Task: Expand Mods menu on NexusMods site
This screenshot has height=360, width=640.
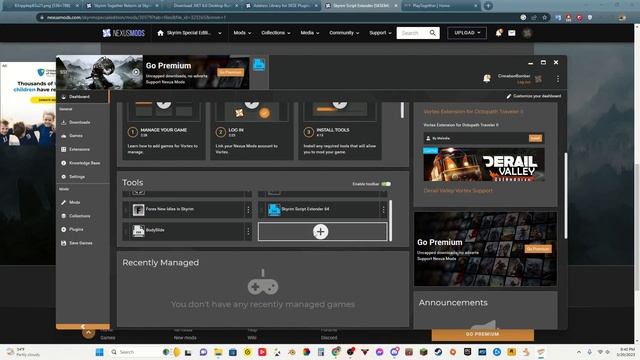Action: [242, 33]
